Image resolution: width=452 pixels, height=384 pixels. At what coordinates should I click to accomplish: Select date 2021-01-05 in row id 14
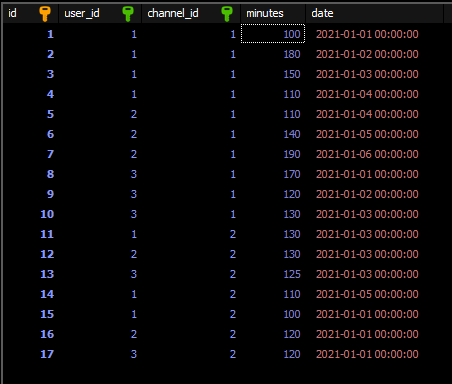pyautogui.click(x=367, y=294)
